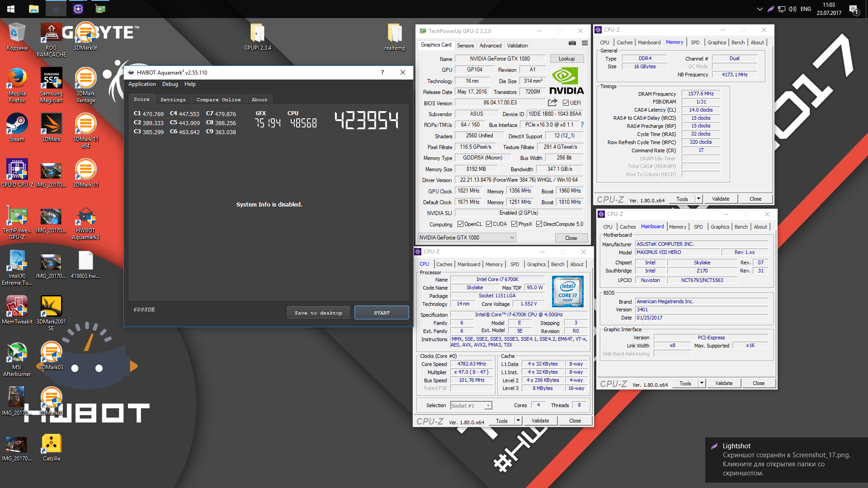Toggle PhysX checkbox in GPU-Z
Image resolution: width=868 pixels, height=488 pixels.
point(514,224)
